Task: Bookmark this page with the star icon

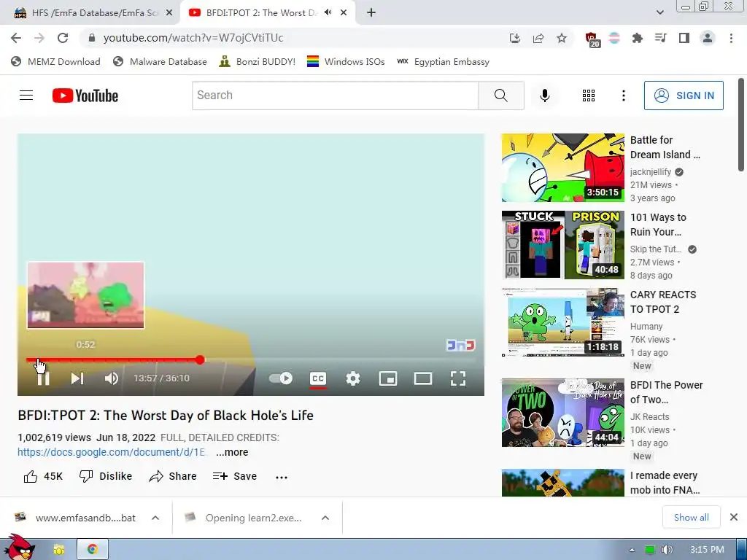Action: point(562,38)
